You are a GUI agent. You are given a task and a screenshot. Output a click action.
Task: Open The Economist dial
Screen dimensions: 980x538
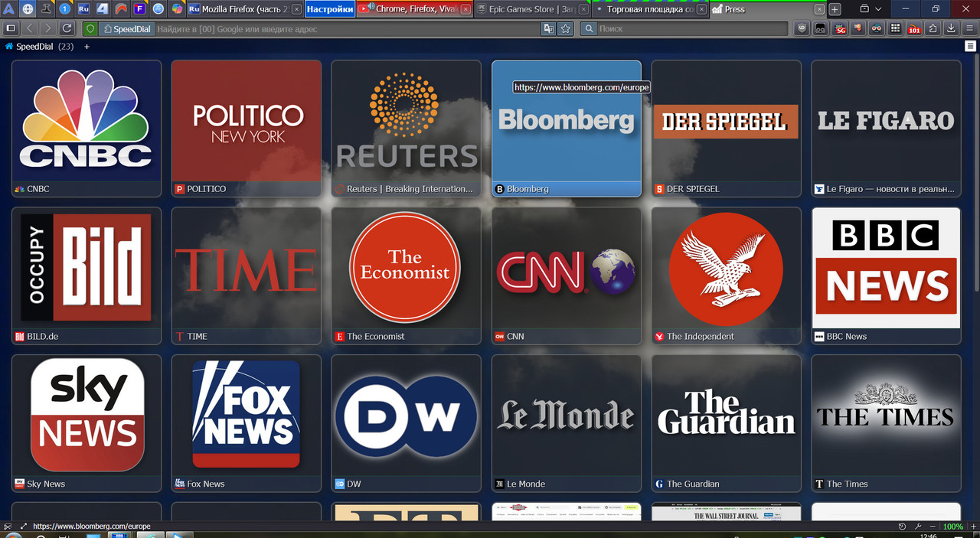[406, 276]
